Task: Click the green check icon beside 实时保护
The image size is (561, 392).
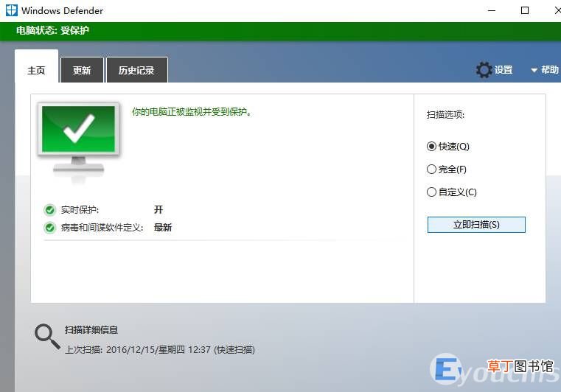Action: click(49, 210)
